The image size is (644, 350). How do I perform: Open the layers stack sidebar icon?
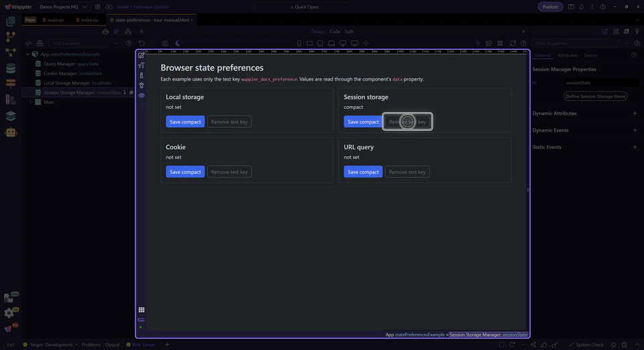click(11, 116)
